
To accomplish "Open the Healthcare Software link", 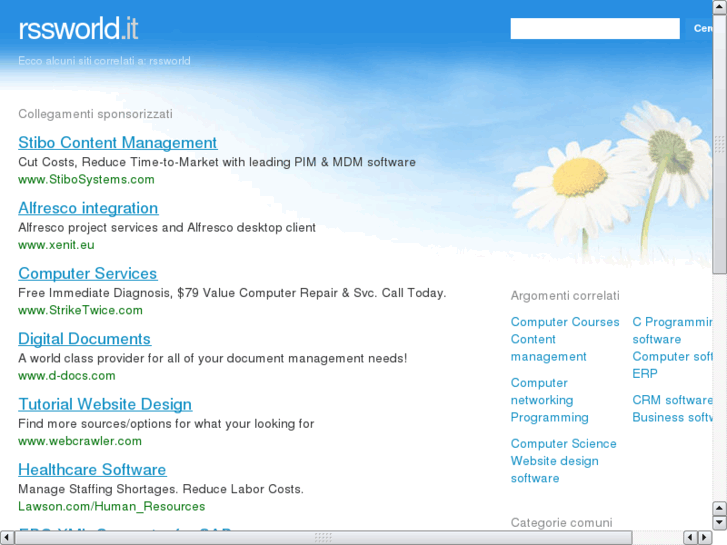I will coord(92,470).
